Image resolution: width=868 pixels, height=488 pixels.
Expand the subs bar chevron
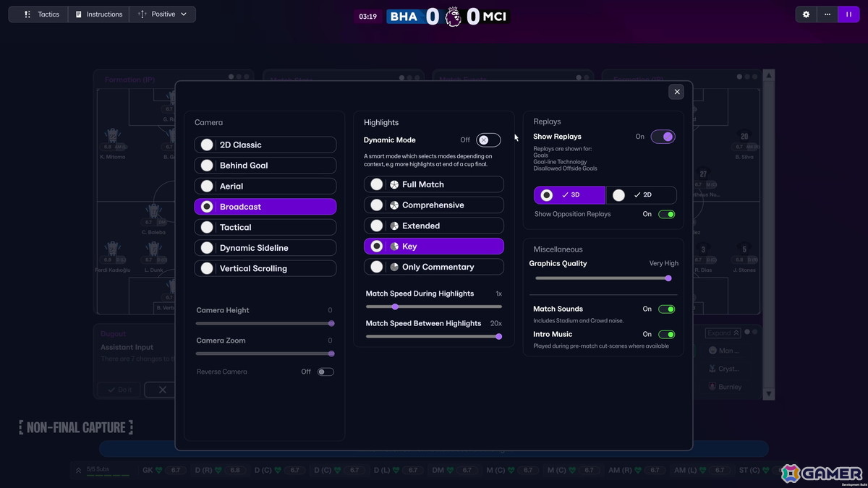click(78, 470)
